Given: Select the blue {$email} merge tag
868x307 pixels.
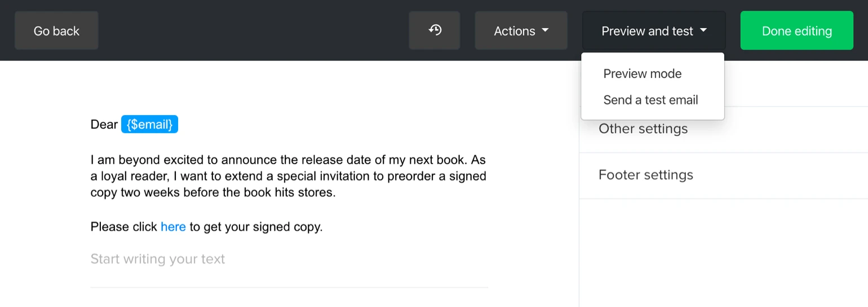Looking at the screenshot, I should click(x=149, y=124).
